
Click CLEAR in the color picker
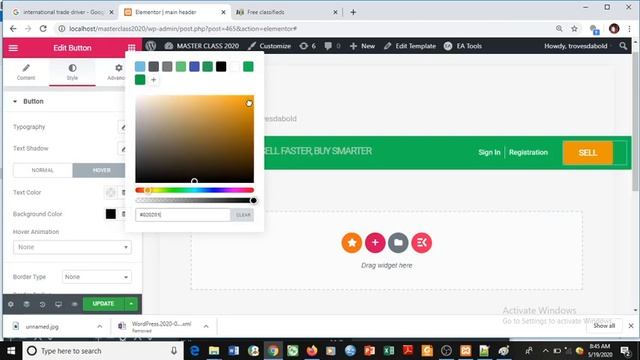[243, 215]
